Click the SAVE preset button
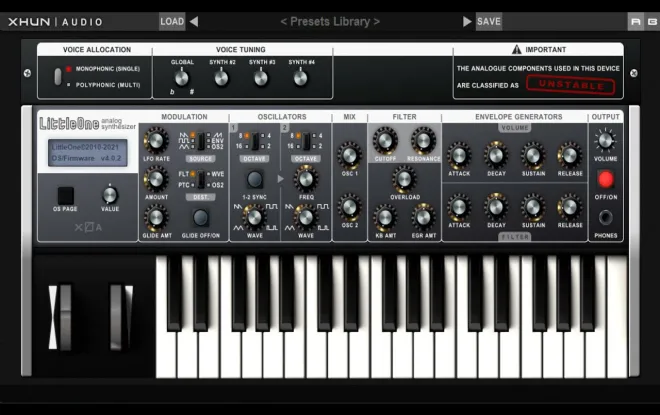The width and height of the screenshot is (660, 415). (489, 21)
